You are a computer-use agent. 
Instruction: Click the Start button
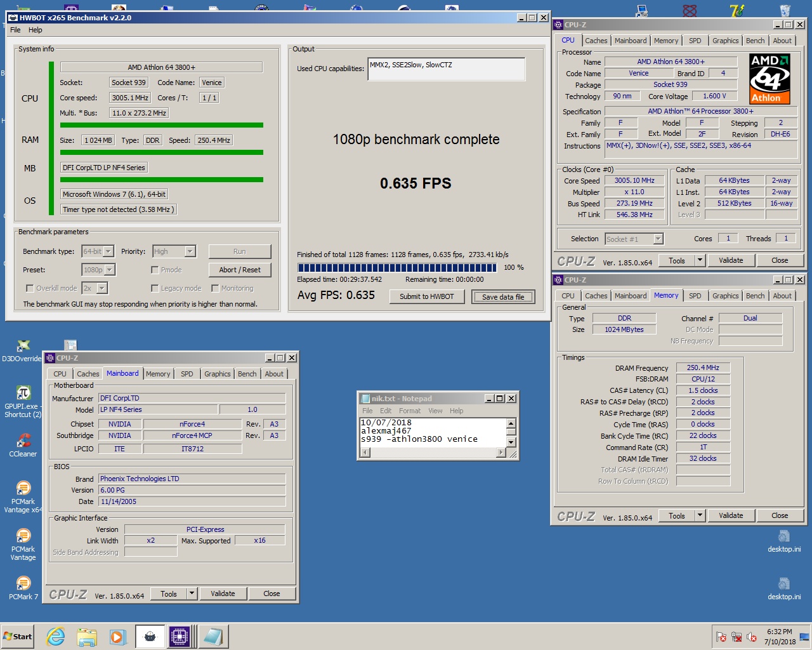click(x=18, y=636)
